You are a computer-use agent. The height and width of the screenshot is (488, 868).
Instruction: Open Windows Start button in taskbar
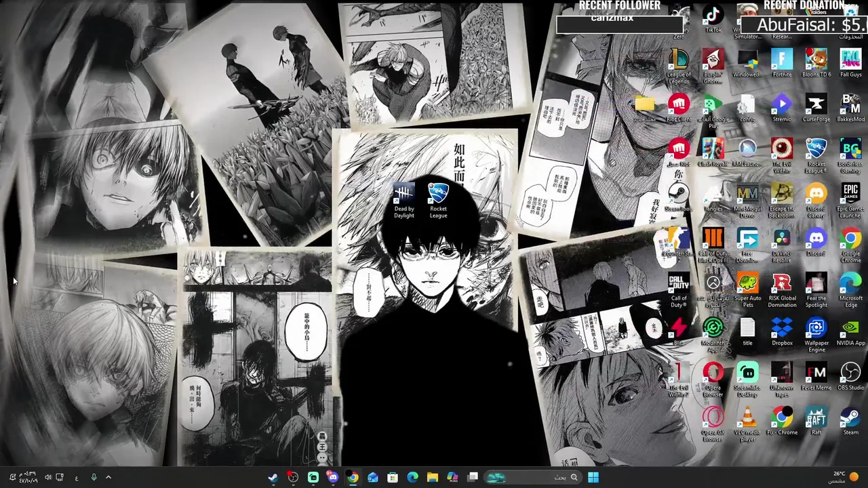click(593, 477)
